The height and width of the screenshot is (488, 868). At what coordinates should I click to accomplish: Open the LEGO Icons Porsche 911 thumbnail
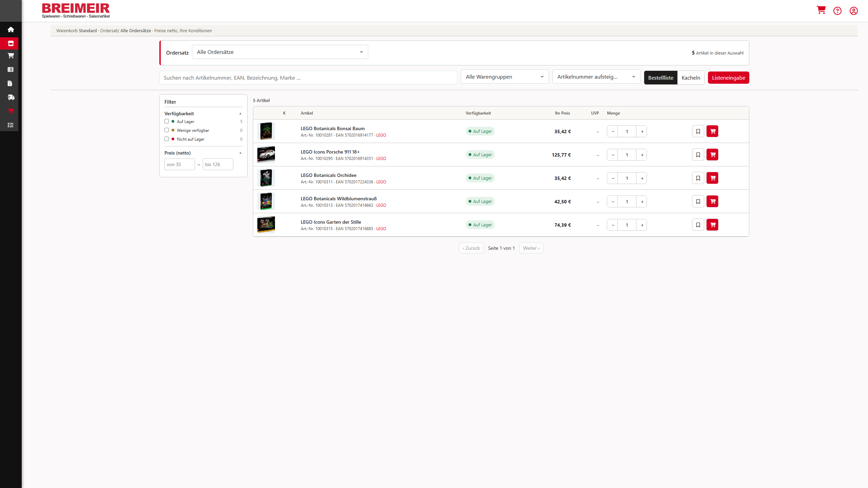266,155
